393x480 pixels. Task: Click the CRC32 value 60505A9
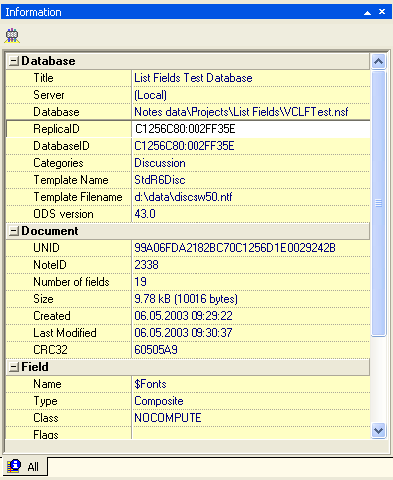click(156, 350)
